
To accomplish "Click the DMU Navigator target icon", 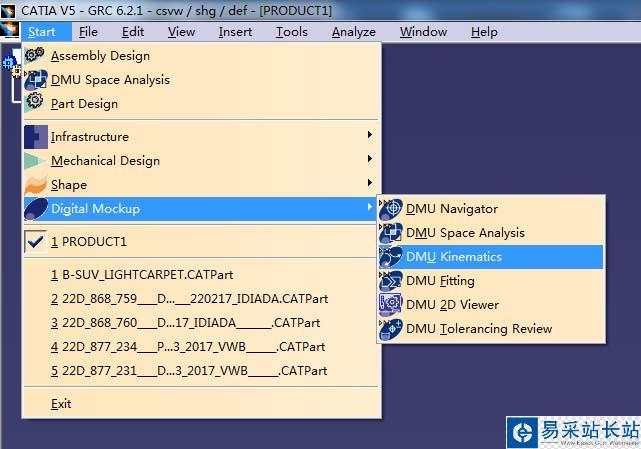I will tap(391, 209).
